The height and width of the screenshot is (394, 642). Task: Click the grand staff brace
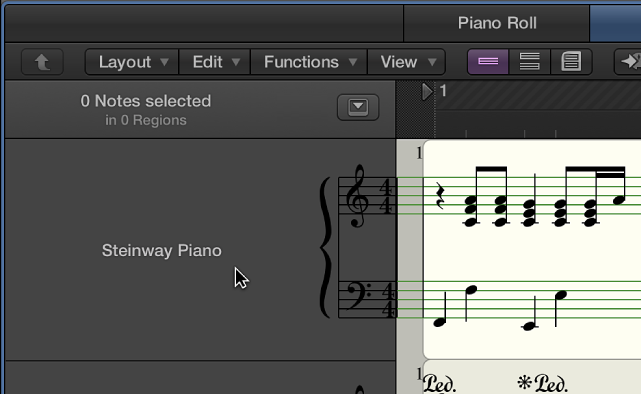click(326, 247)
